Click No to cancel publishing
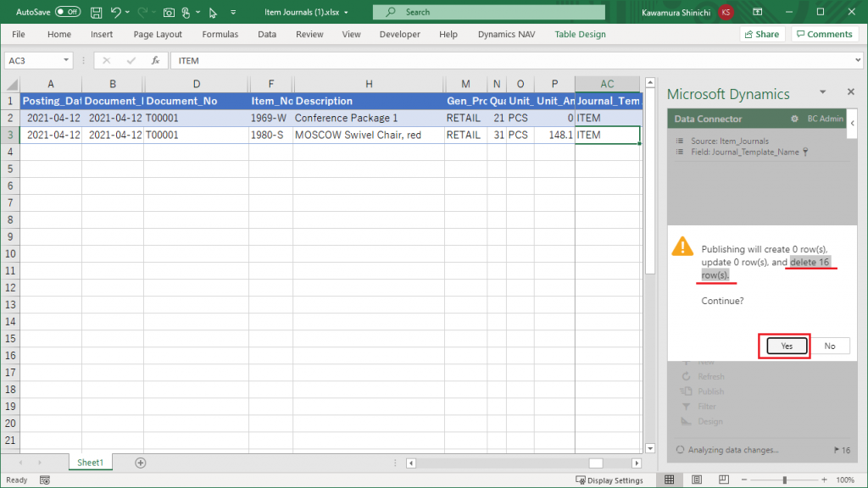 pyautogui.click(x=829, y=346)
